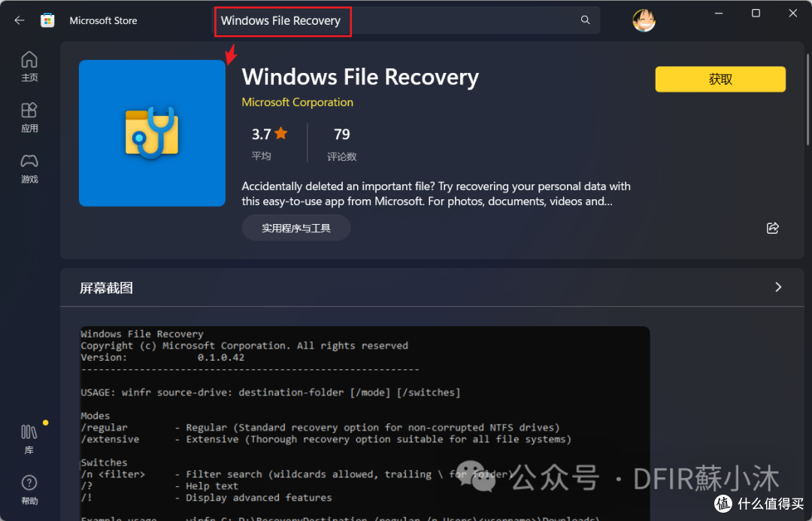Expand the 屏幕截图 section chevron
The height and width of the screenshot is (521, 812).
(778, 287)
